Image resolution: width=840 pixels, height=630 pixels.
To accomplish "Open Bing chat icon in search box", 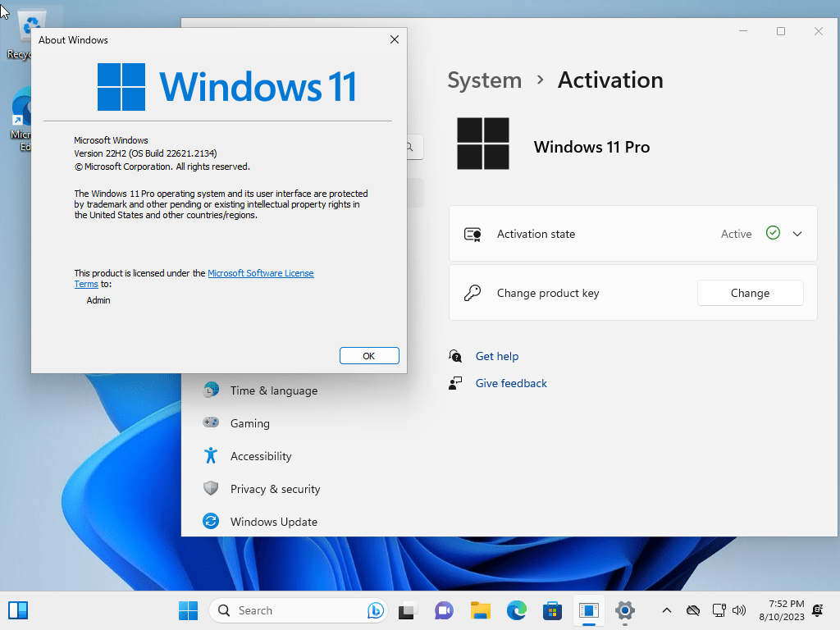I will click(376, 610).
